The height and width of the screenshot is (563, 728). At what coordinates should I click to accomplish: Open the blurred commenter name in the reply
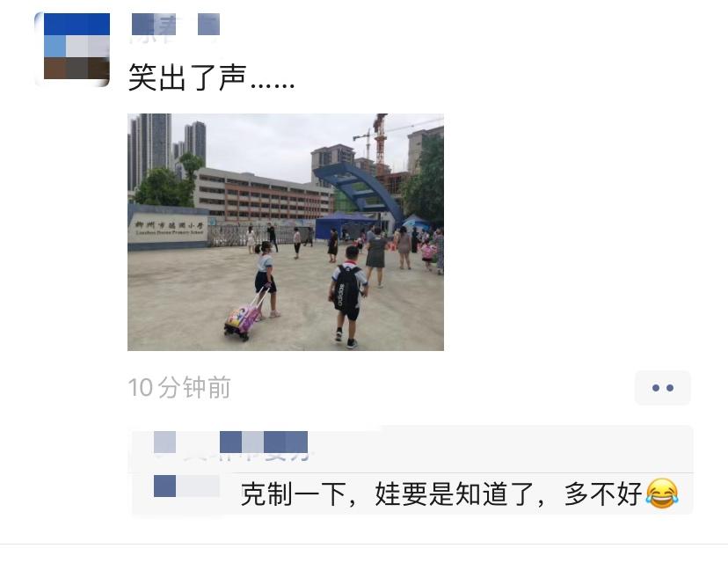[x=187, y=486]
